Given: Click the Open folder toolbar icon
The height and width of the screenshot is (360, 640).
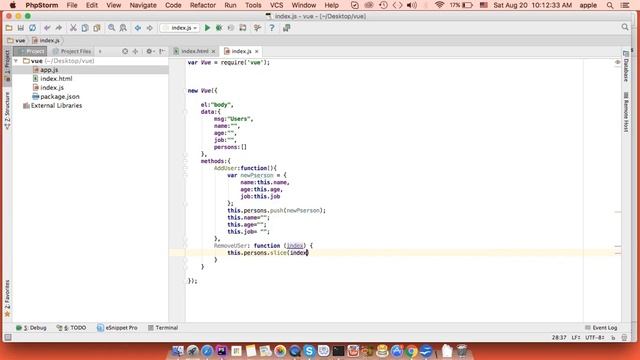Looking at the screenshot, I should click(x=9, y=28).
